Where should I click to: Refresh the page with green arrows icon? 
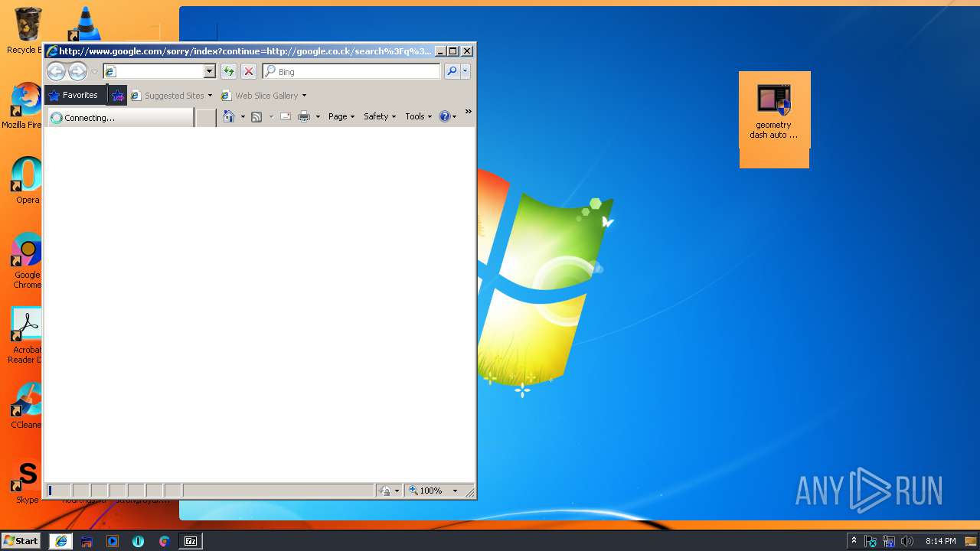[228, 71]
